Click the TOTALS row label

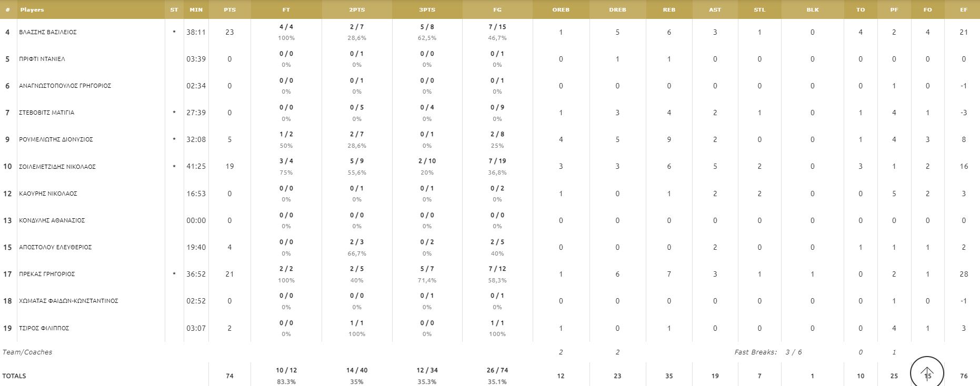pyautogui.click(x=14, y=376)
